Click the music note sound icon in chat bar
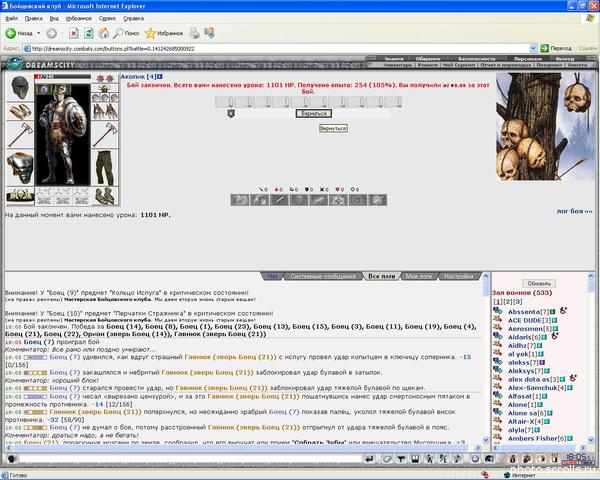 [458, 459]
